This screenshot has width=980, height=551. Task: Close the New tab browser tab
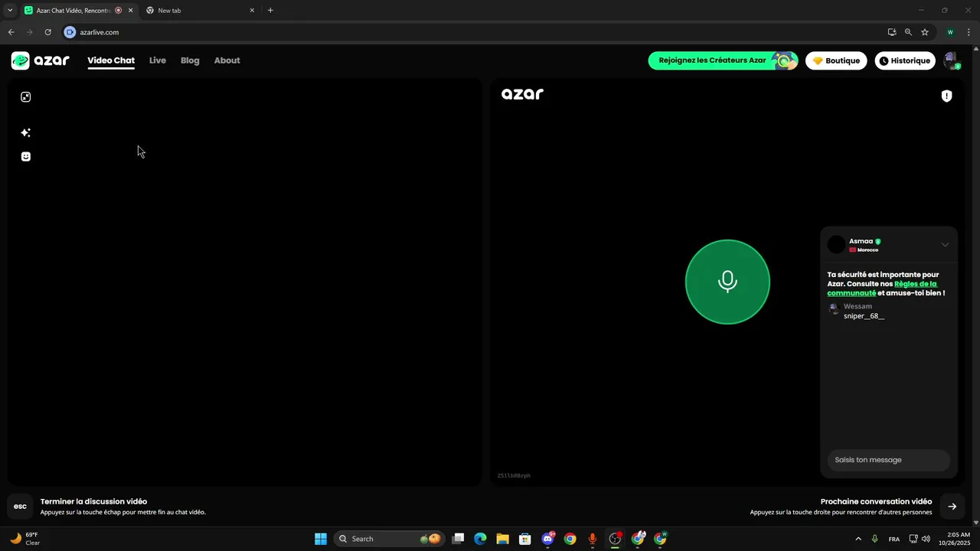[x=252, y=11]
